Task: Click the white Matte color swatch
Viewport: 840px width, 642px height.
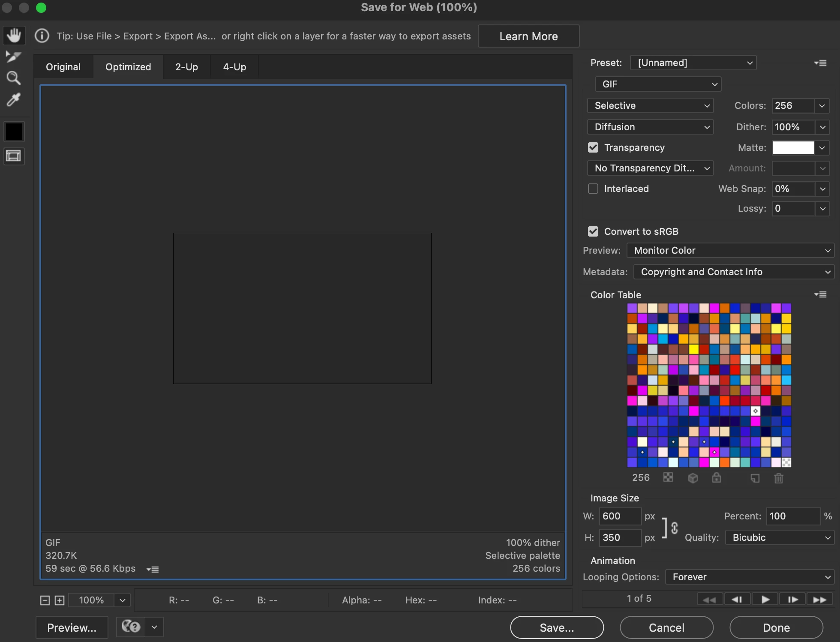Action: (793, 147)
